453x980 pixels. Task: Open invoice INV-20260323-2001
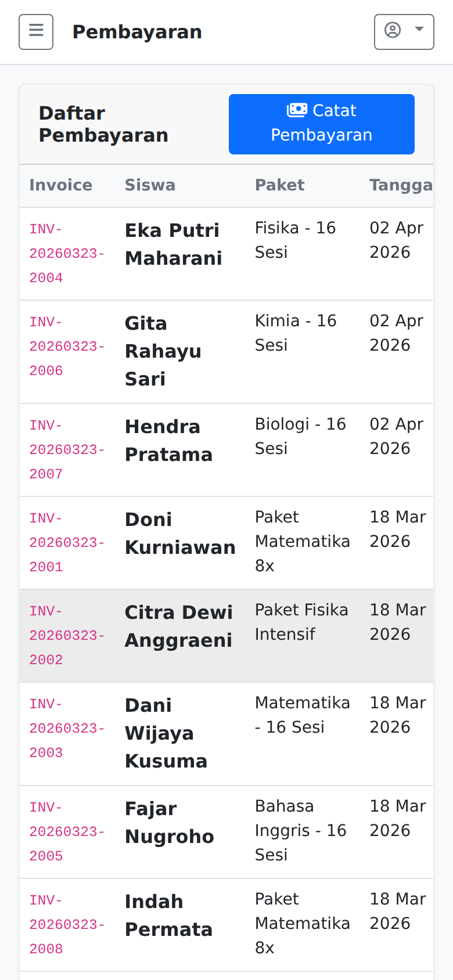click(x=66, y=543)
